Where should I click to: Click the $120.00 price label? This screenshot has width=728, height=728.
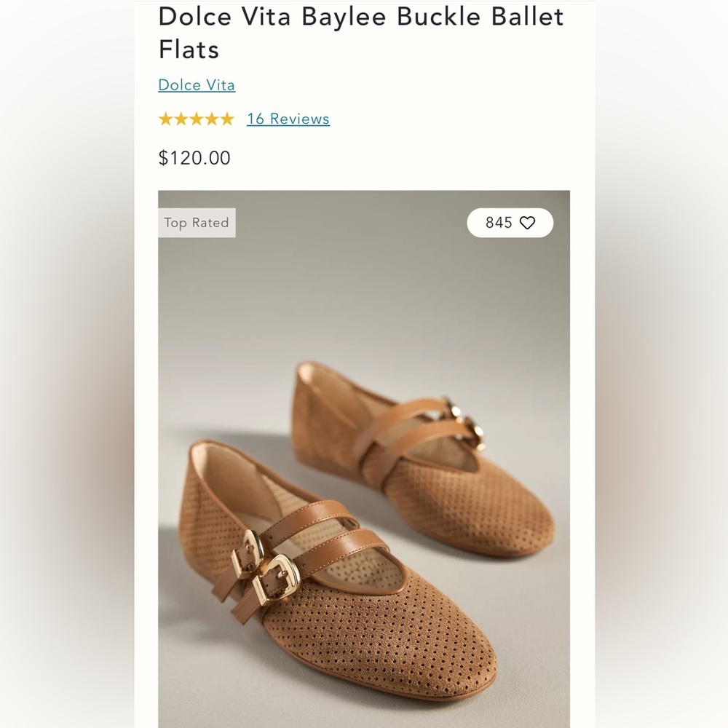tap(193, 158)
